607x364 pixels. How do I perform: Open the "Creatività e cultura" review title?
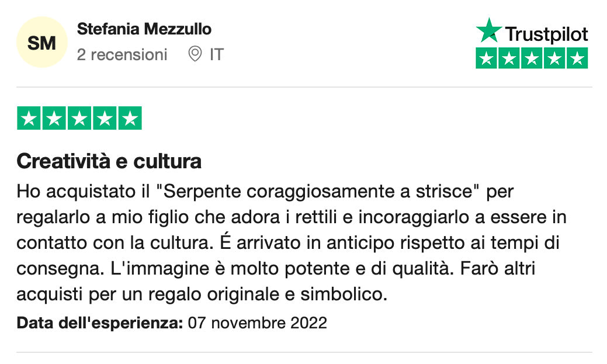[109, 161]
